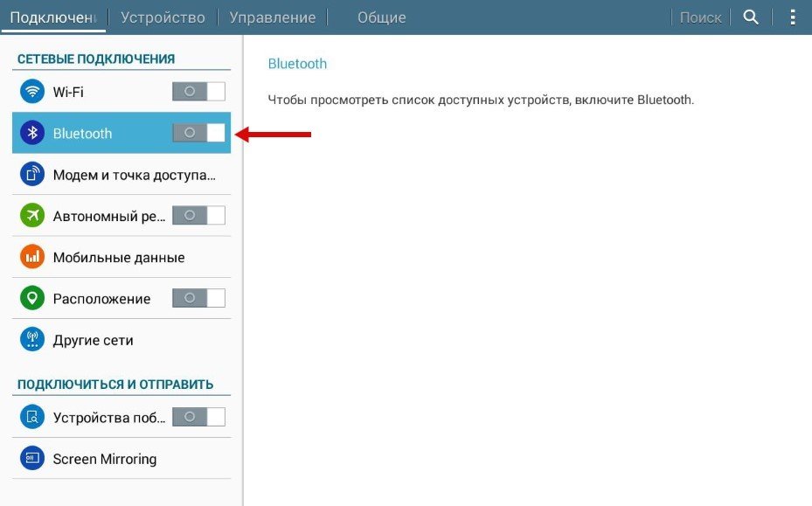Tap the Bluetooth heading in right pane
Image resolution: width=812 pixels, height=506 pixels.
coord(297,64)
